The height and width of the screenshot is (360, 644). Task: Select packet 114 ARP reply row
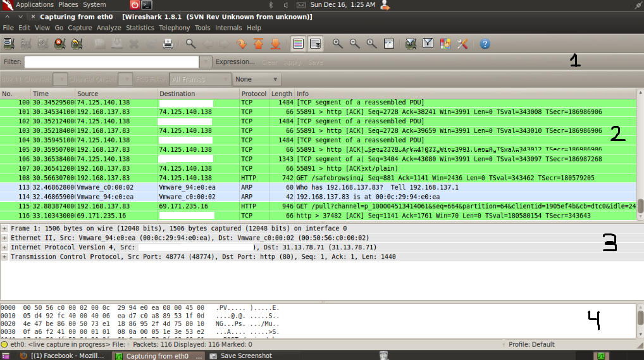point(318,197)
